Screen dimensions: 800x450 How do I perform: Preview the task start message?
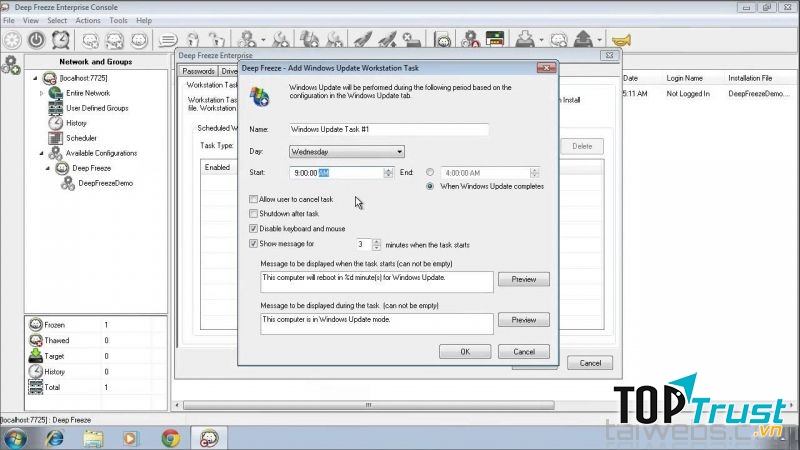[524, 279]
